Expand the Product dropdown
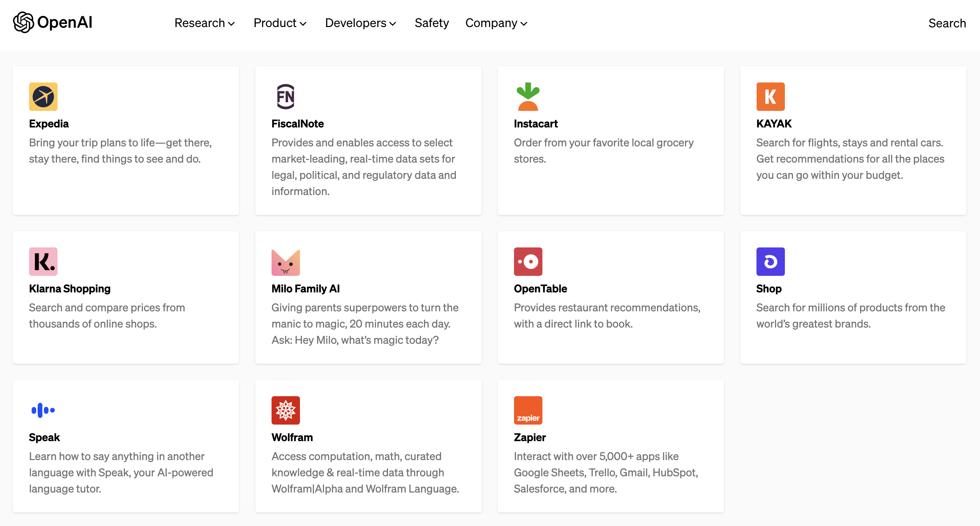Screen dimensions: 980x526 click(280, 23)
